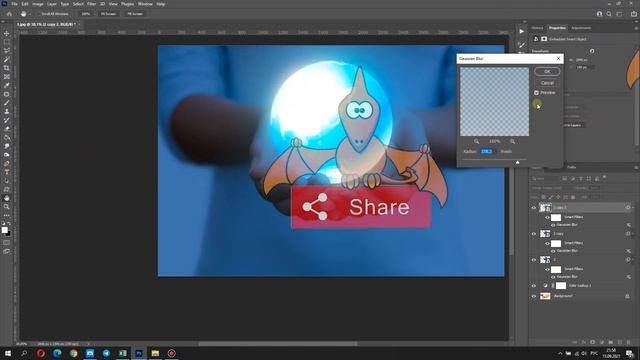Hide layer '1' via its eye icon
Image resolution: width=640 pixels, height=360 pixels.
tap(533, 260)
